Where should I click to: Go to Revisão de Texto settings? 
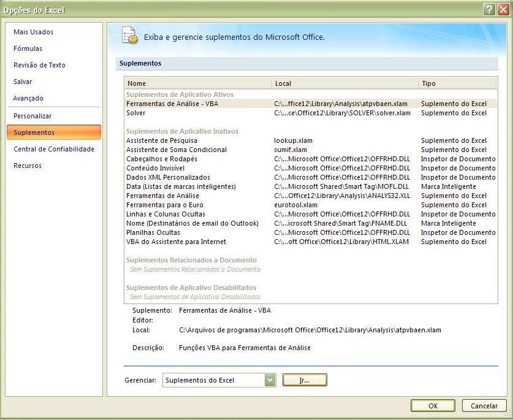click(39, 65)
